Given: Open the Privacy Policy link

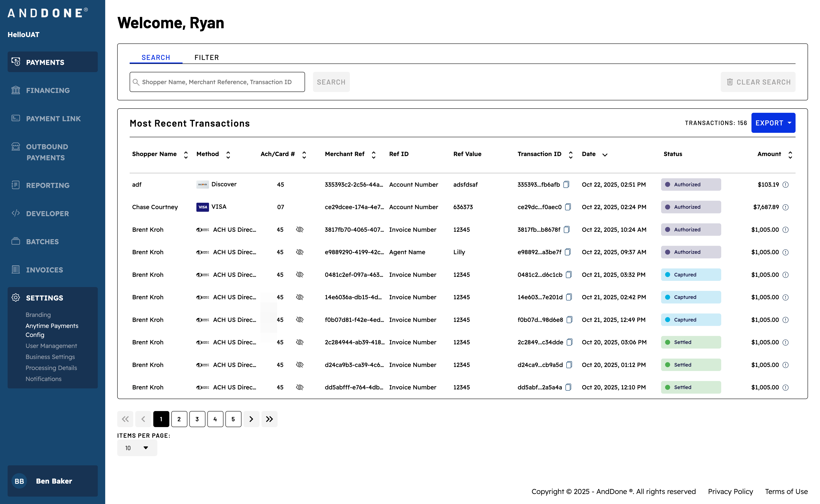Looking at the screenshot, I should (730, 491).
